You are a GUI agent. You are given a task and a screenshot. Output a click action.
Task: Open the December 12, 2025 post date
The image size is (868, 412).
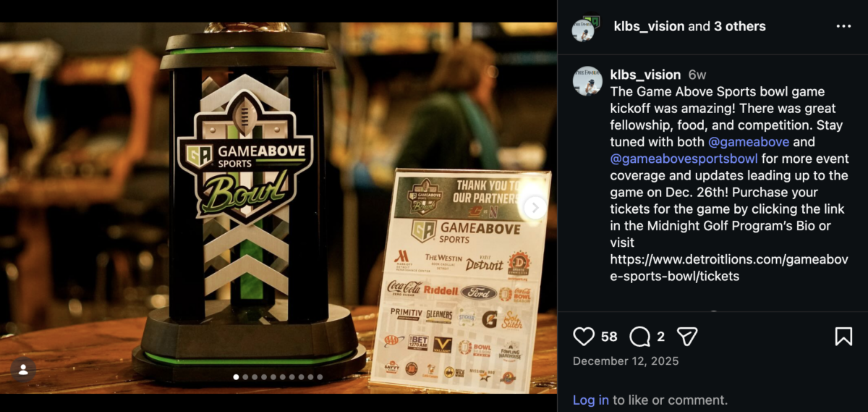point(626,361)
